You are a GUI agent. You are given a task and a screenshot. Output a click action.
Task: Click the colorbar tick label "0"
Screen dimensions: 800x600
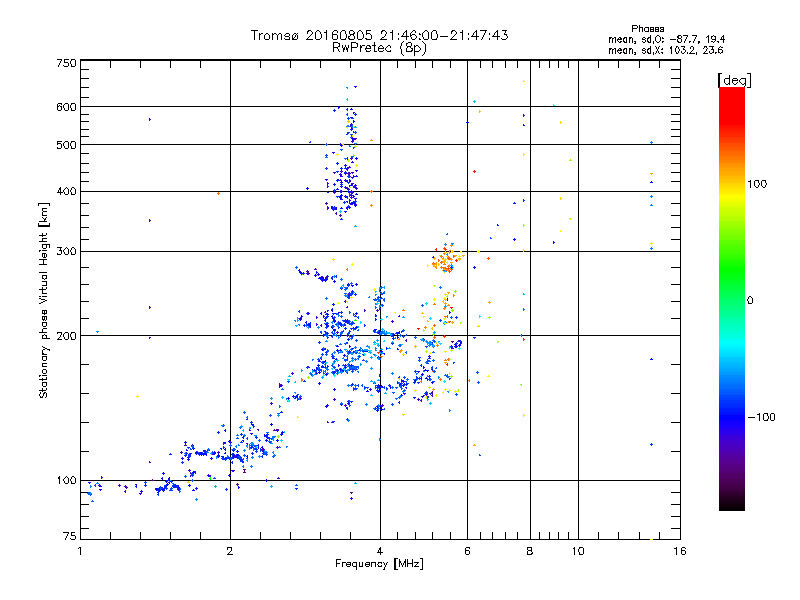point(750,301)
